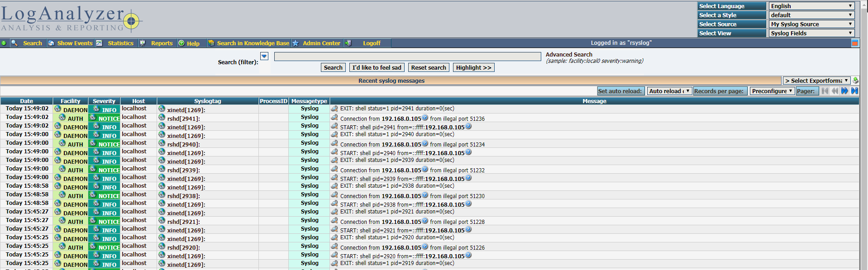Click the Highlight >> button
The height and width of the screenshot is (270, 868).
click(473, 67)
